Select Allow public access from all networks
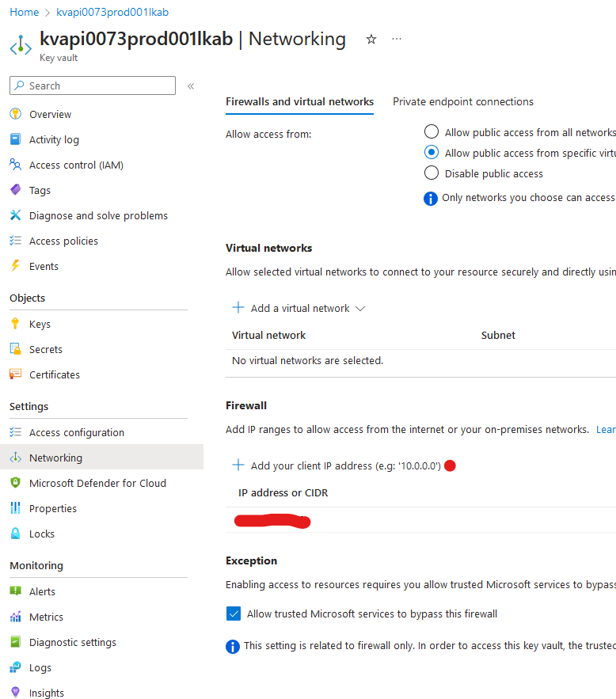The height and width of the screenshot is (699, 616). click(432, 132)
